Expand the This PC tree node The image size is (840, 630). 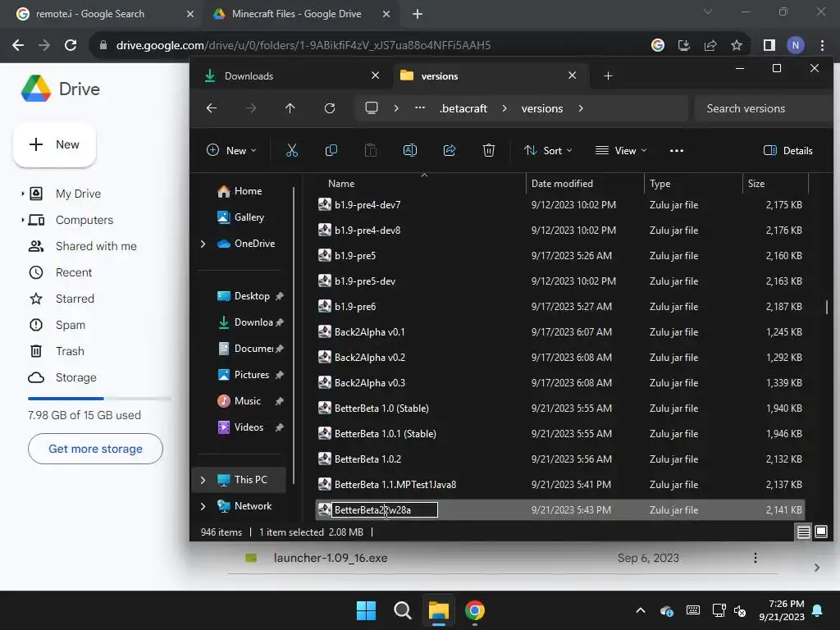tap(203, 480)
